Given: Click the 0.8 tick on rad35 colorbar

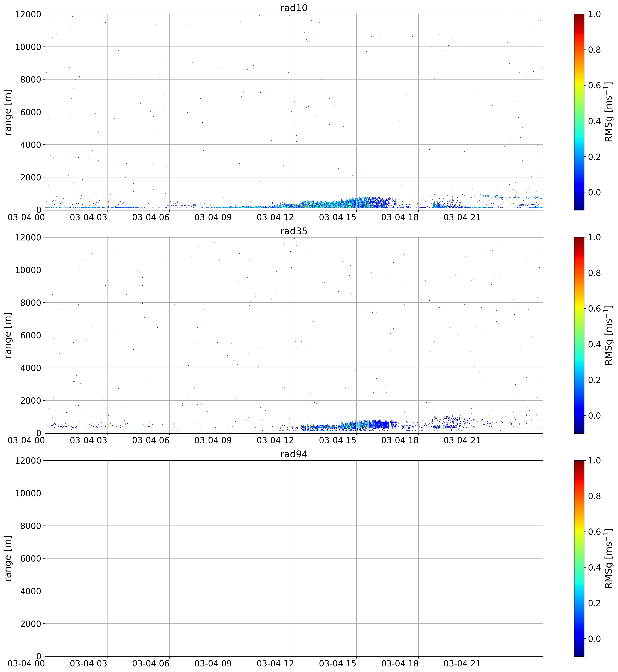Looking at the screenshot, I should 595,273.
